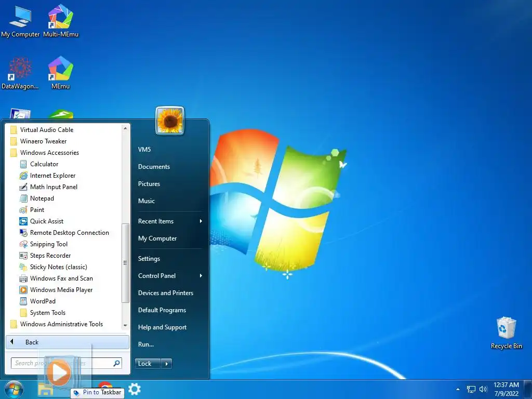Image resolution: width=532 pixels, height=399 pixels.
Task: Click the taskbar clock and date
Action: [506, 389]
